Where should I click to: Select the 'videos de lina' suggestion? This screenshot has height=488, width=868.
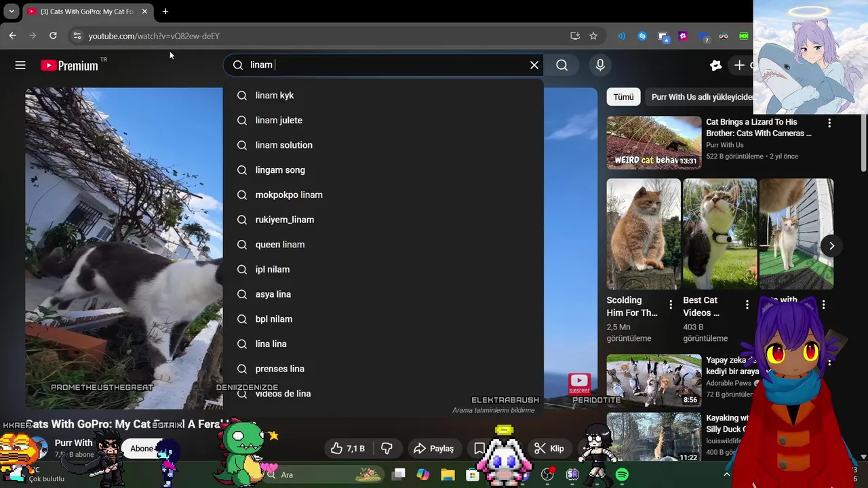(383, 394)
